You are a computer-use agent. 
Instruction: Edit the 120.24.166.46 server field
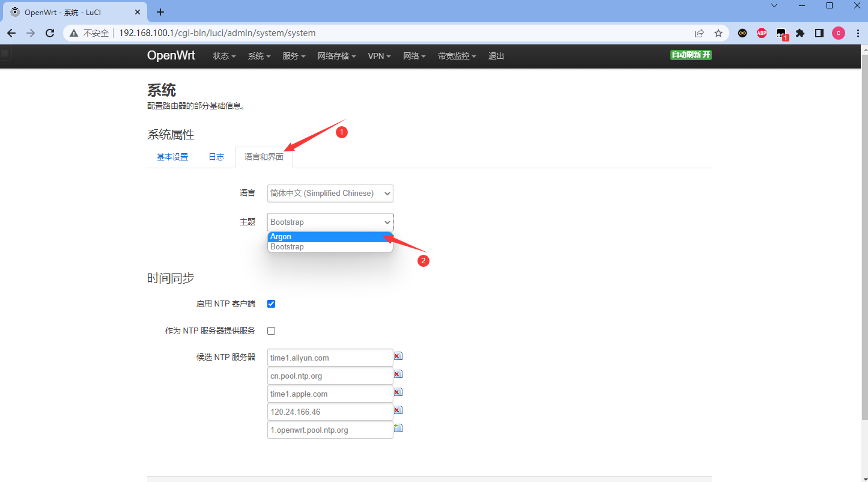330,412
